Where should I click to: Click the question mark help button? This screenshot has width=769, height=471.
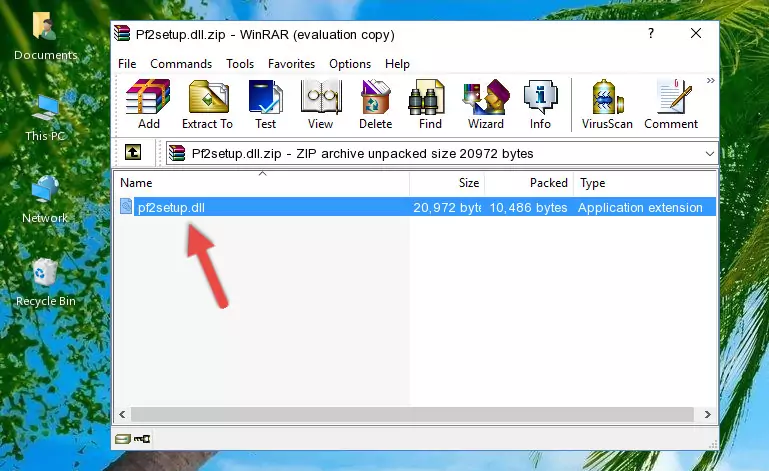click(x=650, y=33)
